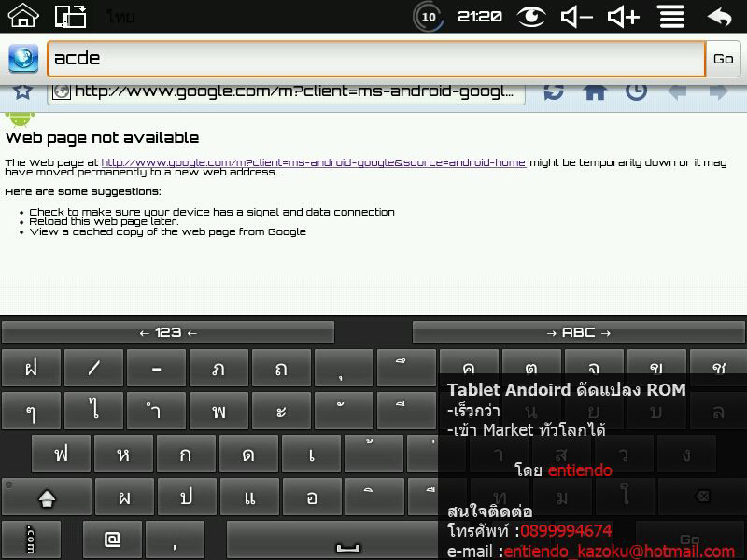Open the google.com link in error message

tap(313, 162)
